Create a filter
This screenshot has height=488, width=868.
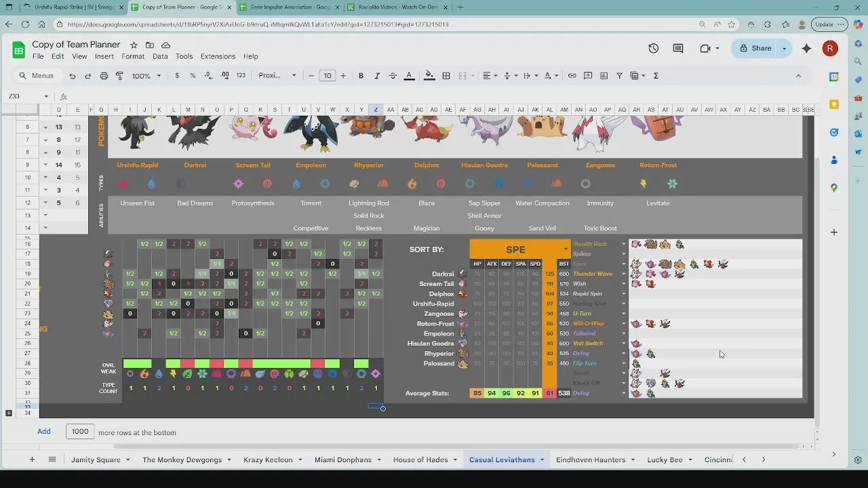(619, 76)
